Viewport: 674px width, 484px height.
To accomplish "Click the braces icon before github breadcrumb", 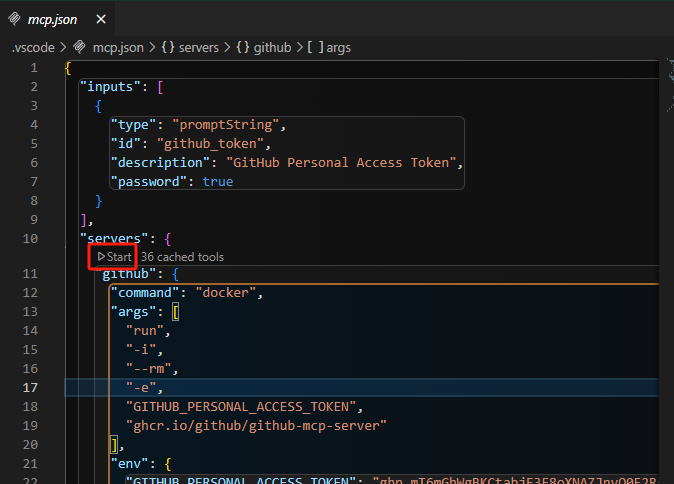I will tap(242, 47).
